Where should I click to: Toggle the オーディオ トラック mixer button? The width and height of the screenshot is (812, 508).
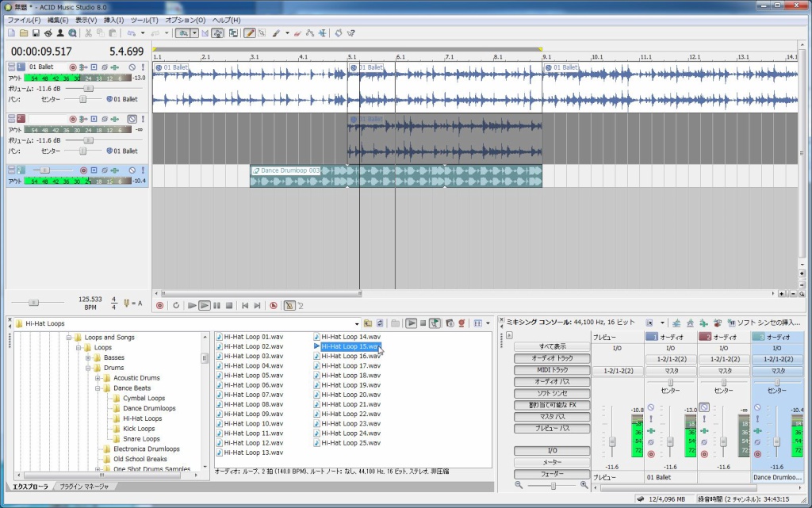coord(552,358)
